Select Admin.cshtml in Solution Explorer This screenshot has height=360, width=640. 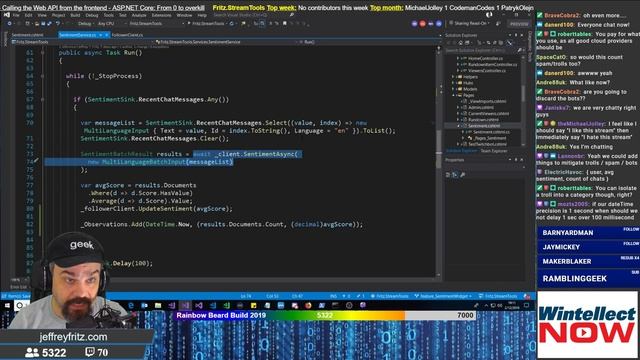(x=481, y=107)
